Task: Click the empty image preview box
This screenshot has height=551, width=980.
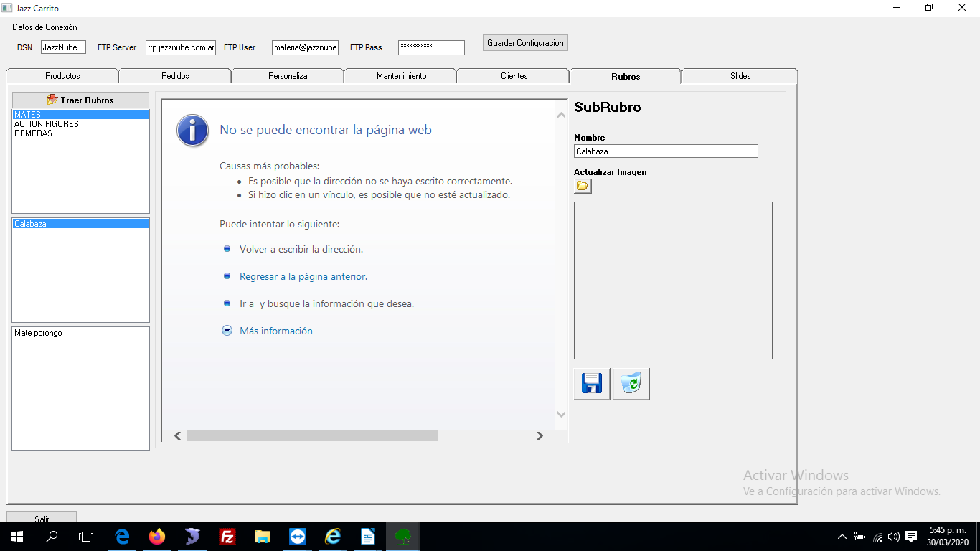Action: (x=673, y=281)
